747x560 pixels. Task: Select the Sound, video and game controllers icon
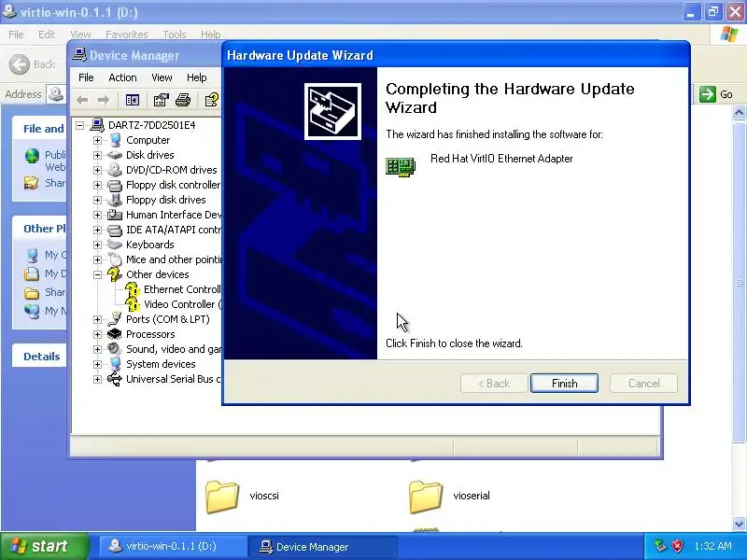(x=115, y=349)
